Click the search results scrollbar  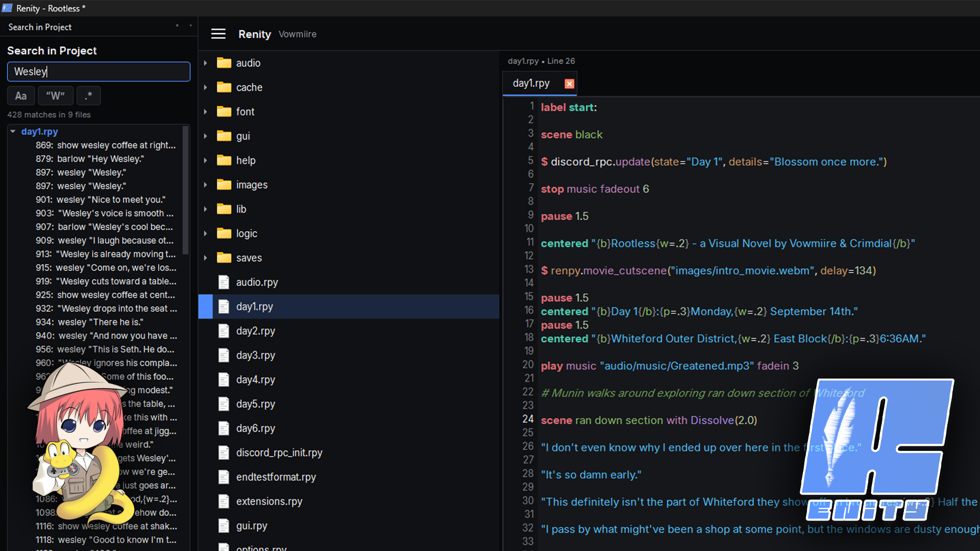pos(186,190)
